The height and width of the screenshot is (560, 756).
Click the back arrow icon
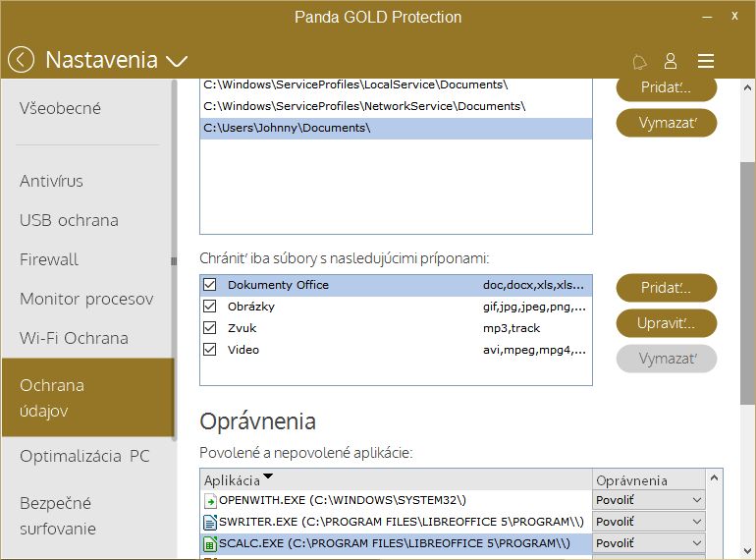click(22, 60)
